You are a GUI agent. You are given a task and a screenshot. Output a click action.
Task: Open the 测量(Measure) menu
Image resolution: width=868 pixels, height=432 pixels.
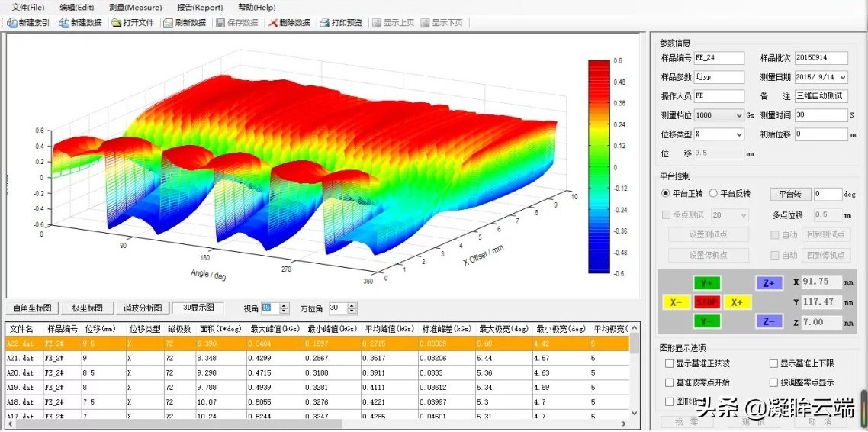click(x=135, y=7)
